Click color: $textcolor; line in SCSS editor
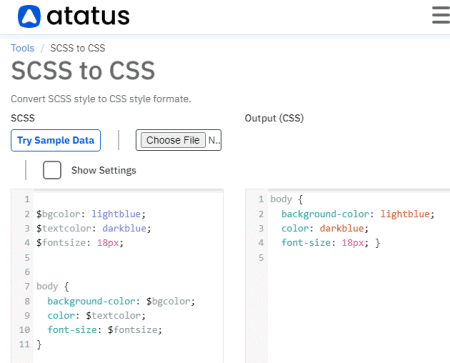This screenshot has width=450, height=363. tap(96, 315)
